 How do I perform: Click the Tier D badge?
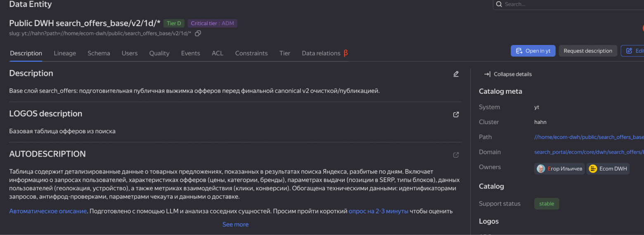pos(174,24)
